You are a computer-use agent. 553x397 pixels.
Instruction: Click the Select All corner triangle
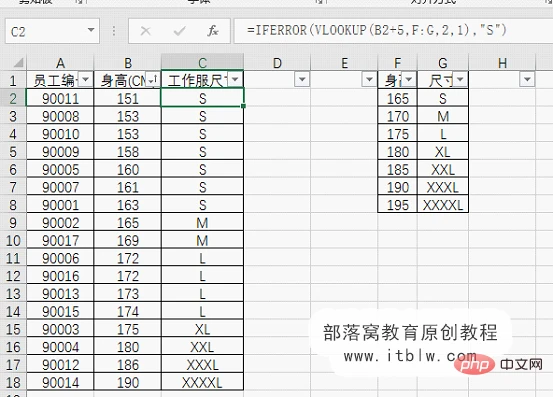18,63
